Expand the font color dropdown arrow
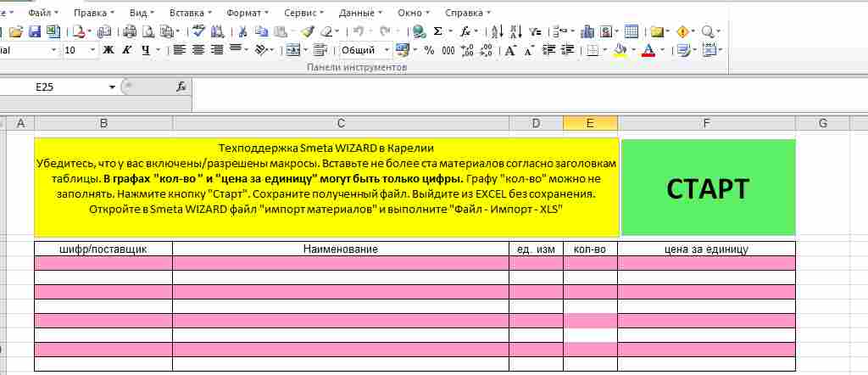The height and width of the screenshot is (375, 868). pos(662,50)
